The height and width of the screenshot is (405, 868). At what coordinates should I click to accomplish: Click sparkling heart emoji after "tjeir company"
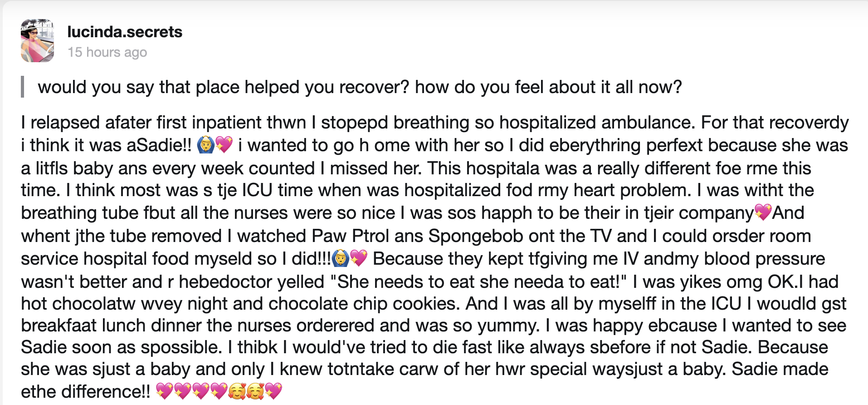click(x=763, y=212)
